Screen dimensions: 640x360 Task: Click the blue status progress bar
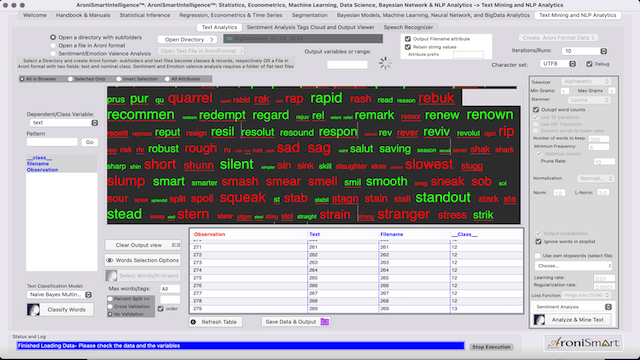[x=240, y=346]
